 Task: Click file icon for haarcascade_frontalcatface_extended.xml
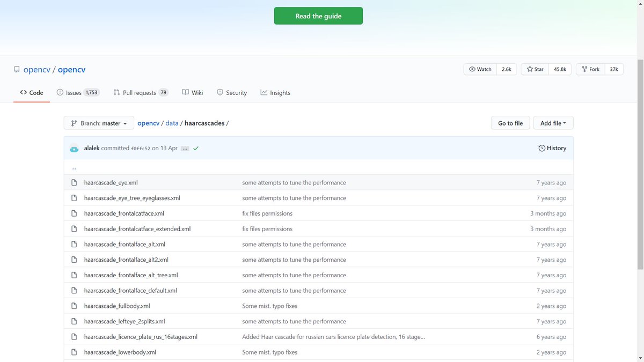74,229
